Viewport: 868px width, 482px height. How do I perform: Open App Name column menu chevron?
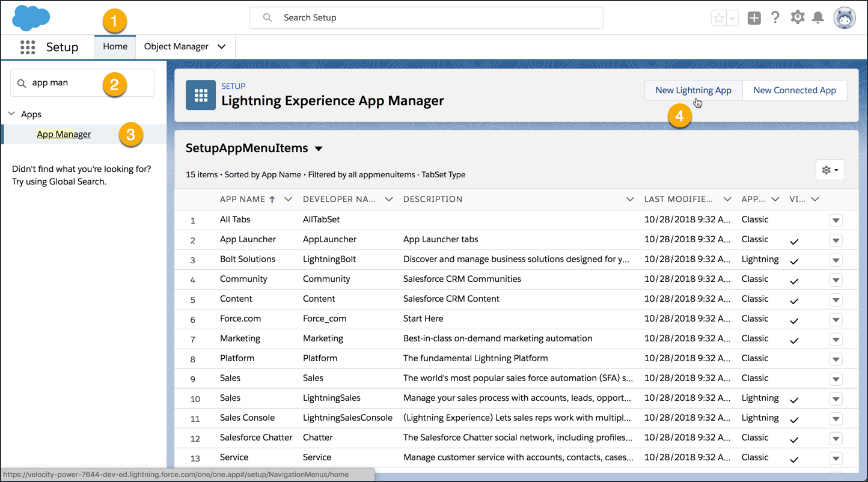288,199
